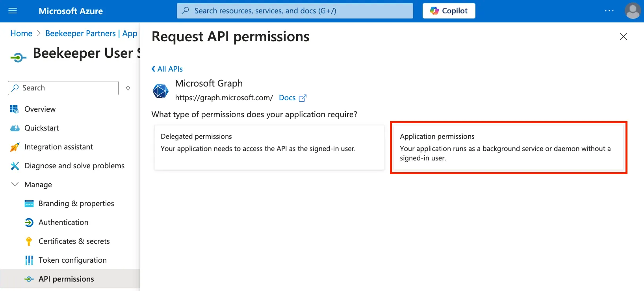
Task: Click the Branding & properties icon
Action: point(29,203)
